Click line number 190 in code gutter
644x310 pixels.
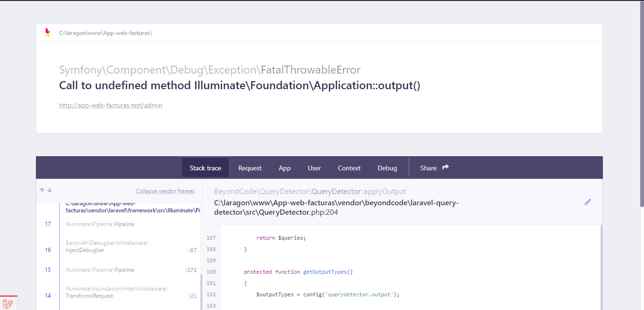tap(211, 272)
